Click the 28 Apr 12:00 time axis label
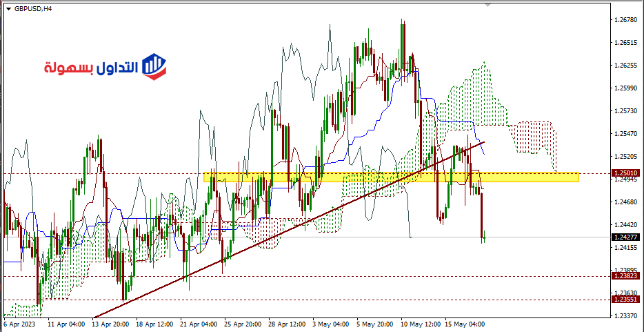 (285, 323)
